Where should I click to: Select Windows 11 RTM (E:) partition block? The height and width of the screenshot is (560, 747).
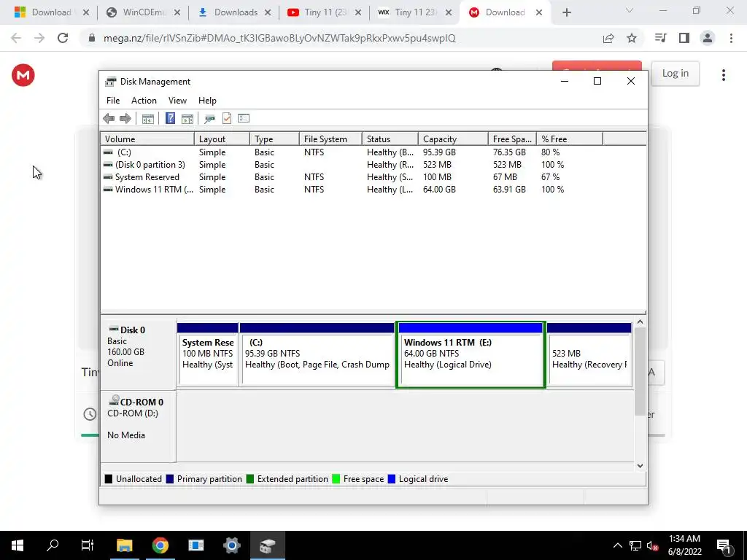pyautogui.click(x=471, y=355)
